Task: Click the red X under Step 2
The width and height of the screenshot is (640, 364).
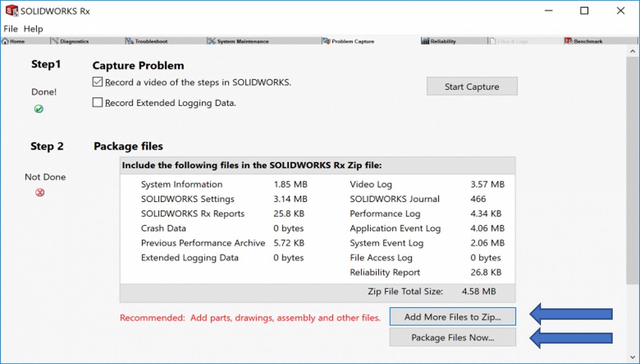Action: pos(40,192)
